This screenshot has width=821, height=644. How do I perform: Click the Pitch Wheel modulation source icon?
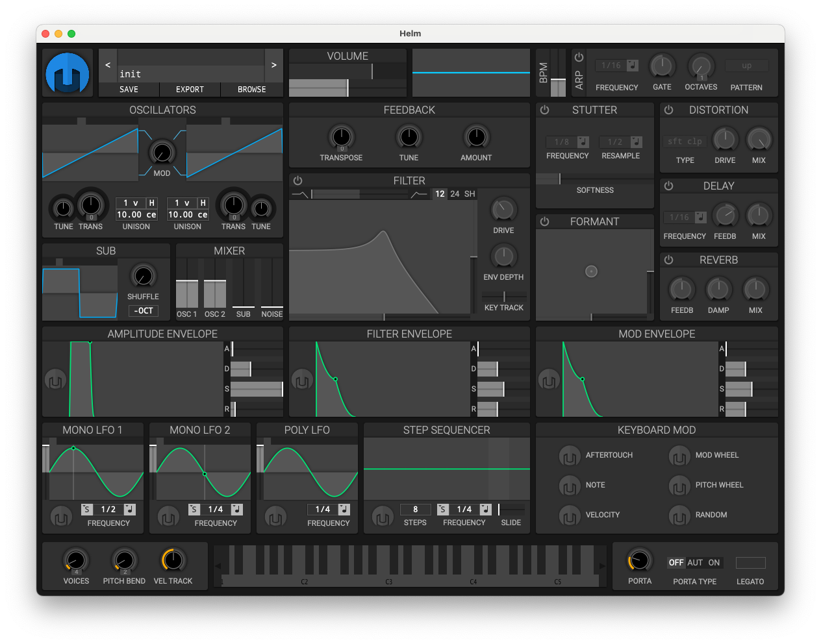(x=679, y=486)
